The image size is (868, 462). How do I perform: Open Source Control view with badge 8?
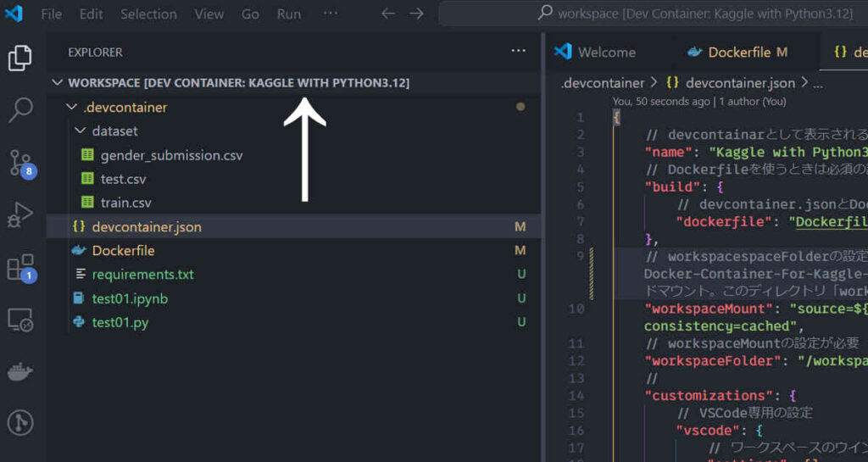19,161
